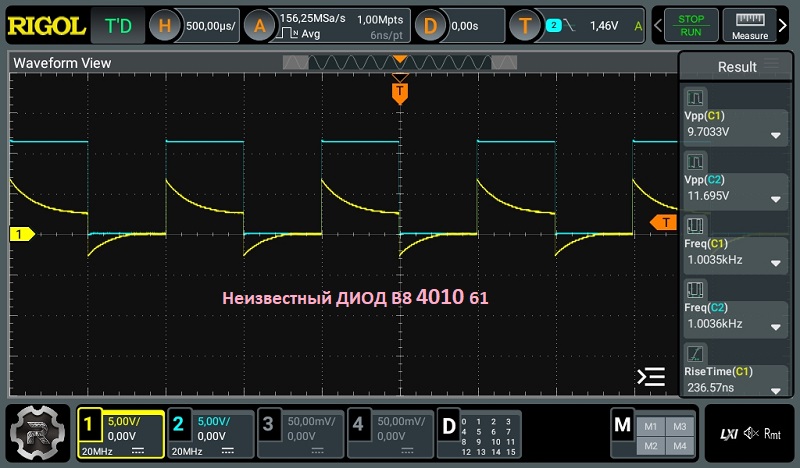Click the digital channels D panel
Viewport: 800px width, 468px height.
[480, 434]
